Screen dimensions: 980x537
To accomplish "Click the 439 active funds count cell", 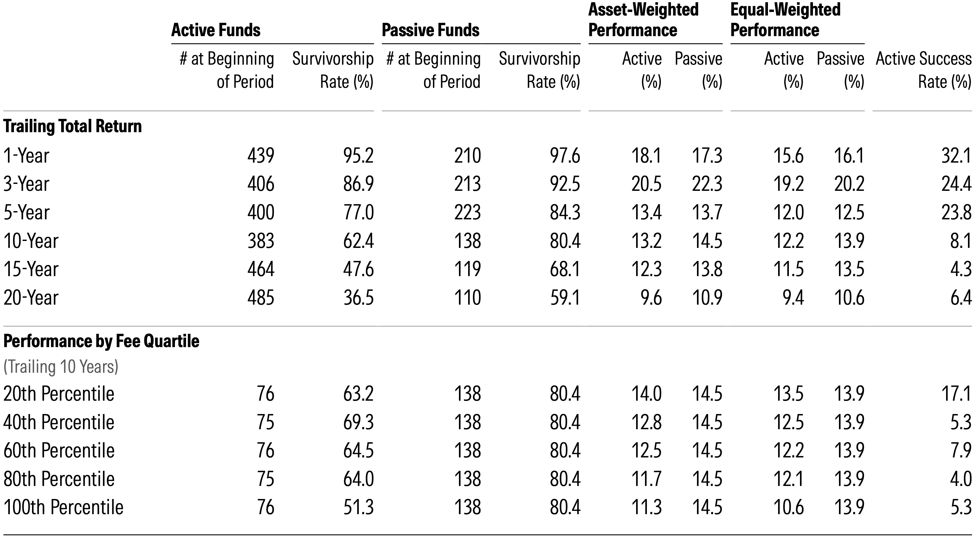I will (x=261, y=156).
